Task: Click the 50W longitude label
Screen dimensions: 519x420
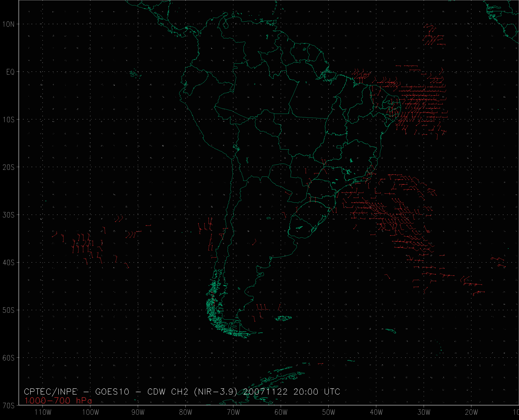Action: 329,412
